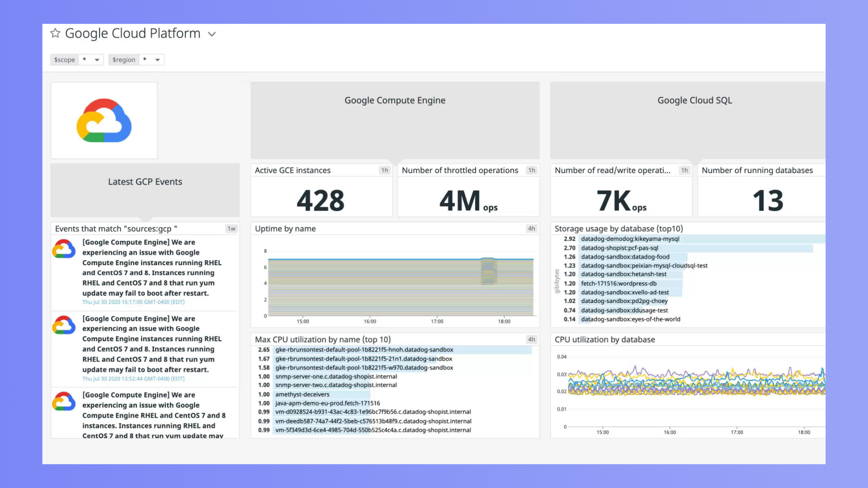This screenshot has height=488, width=868.
Task: Select vm-5f349d3d shopist.internal CPU row
Action: tap(395, 430)
